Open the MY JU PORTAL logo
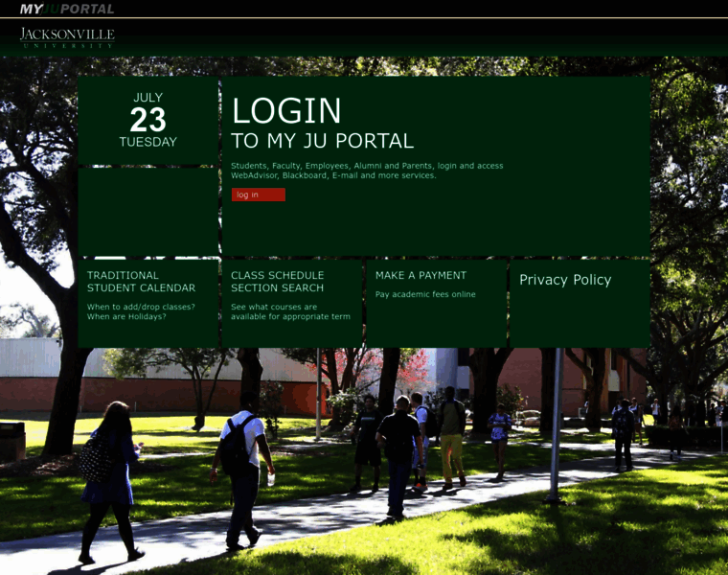The width and height of the screenshot is (728, 575). [67, 9]
